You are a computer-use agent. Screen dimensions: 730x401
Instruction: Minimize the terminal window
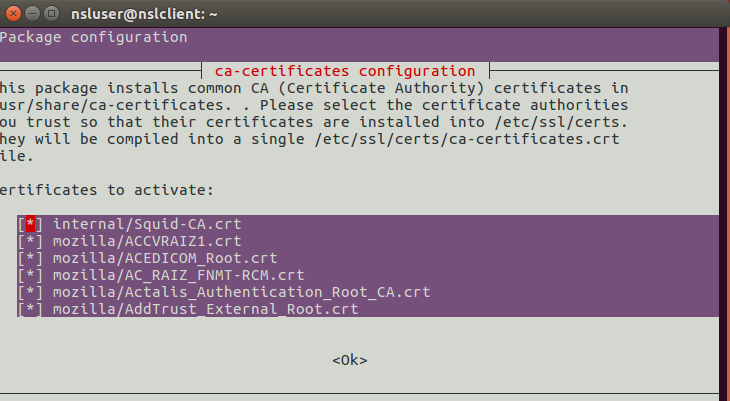[x=32, y=14]
